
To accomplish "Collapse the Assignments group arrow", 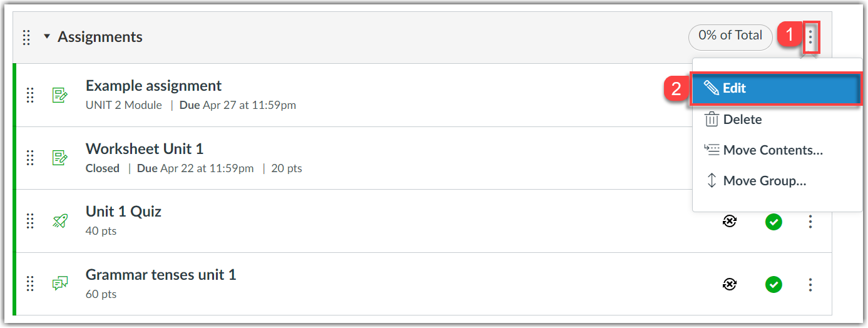I will coord(46,37).
